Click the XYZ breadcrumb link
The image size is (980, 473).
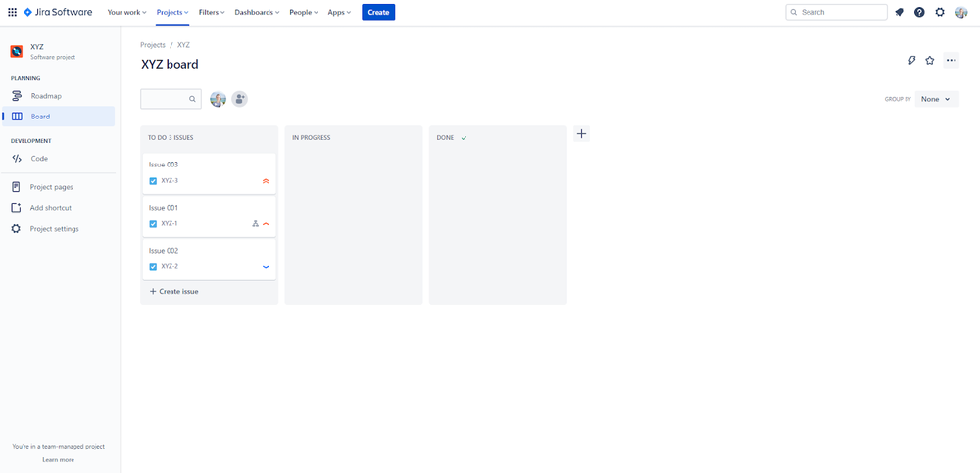coord(184,45)
